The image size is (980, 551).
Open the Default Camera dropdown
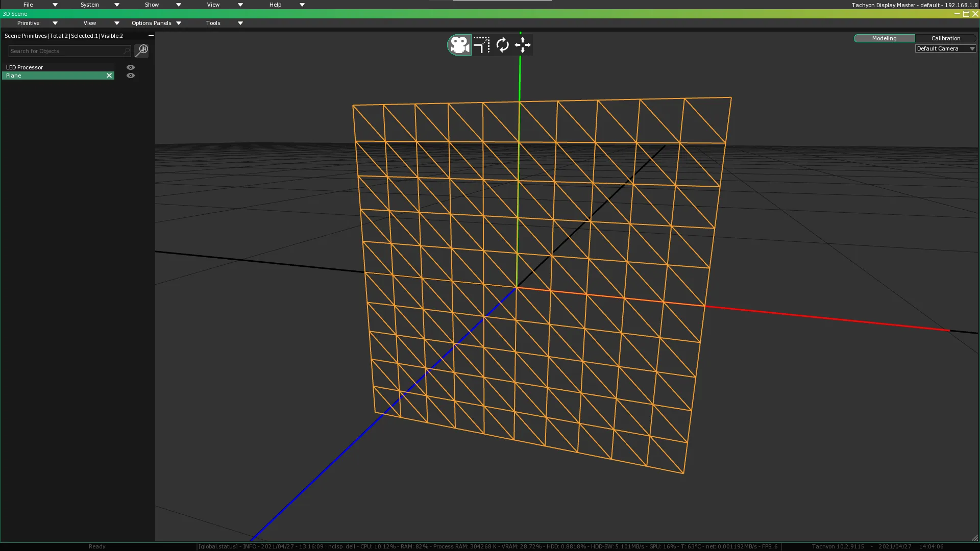pos(946,48)
